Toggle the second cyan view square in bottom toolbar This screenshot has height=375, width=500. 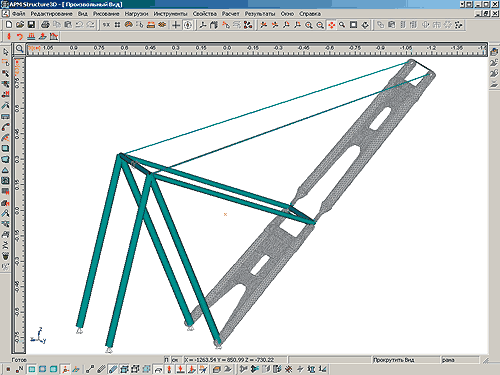[42, 369]
